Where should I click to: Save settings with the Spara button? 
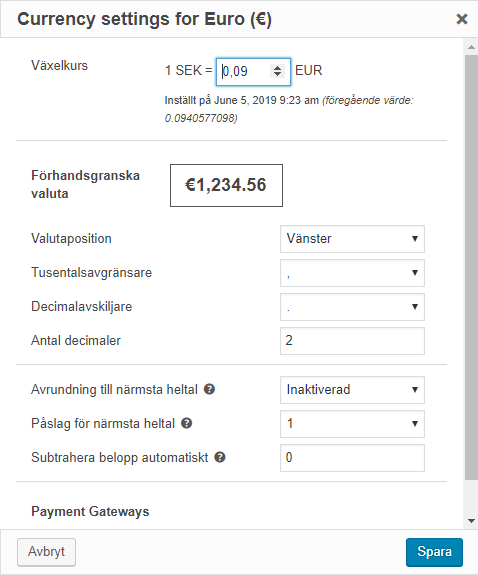[434, 552]
